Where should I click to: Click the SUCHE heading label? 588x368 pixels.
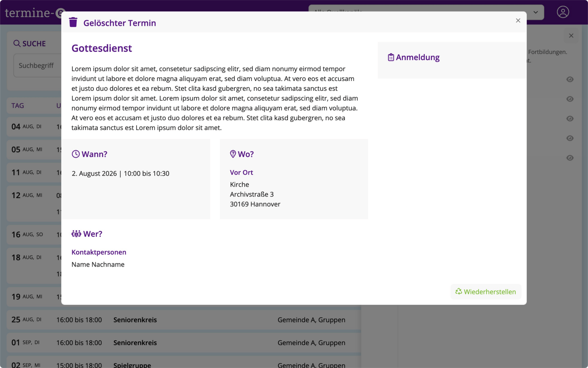click(34, 44)
